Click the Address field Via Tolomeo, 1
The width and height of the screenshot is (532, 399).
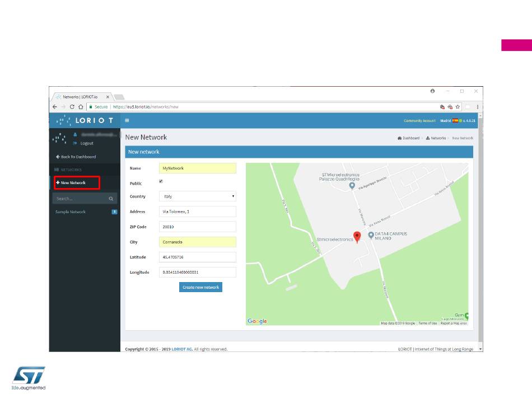[198, 212]
